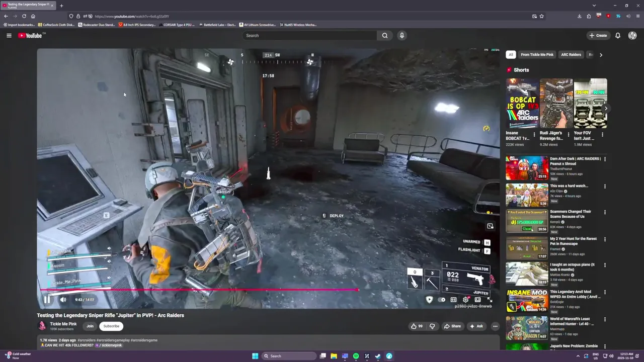
Task: Go back in browser history
Action: pyautogui.click(x=6, y=16)
